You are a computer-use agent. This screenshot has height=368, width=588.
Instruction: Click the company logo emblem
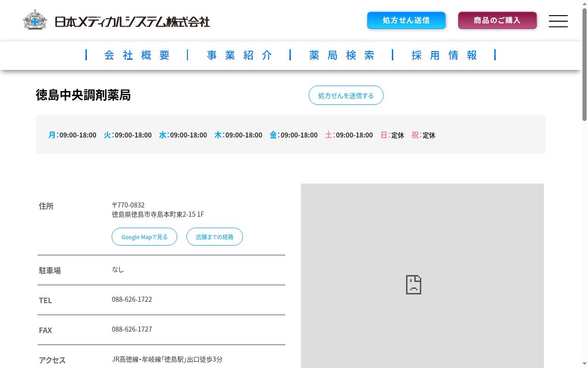35,20
